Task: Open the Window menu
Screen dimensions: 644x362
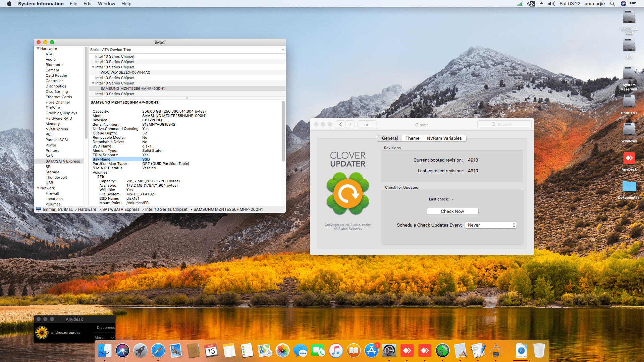Action: 106,4
